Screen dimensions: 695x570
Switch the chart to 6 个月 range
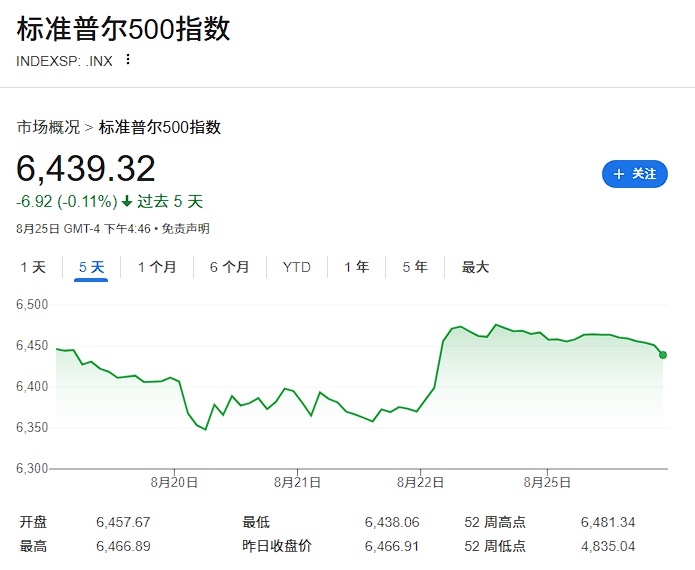pyautogui.click(x=229, y=267)
